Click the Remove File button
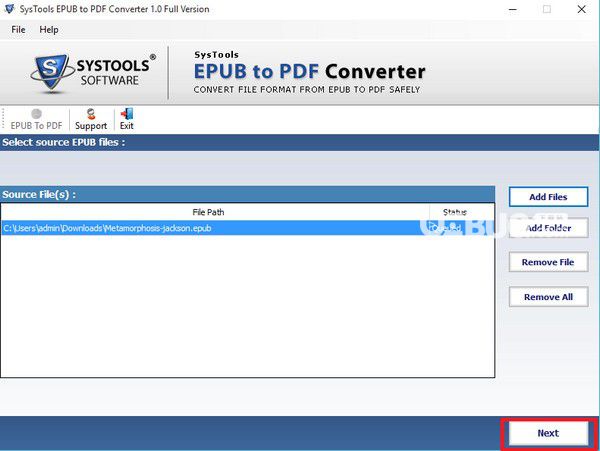Viewport: 600px width, 451px height. [548, 262]
